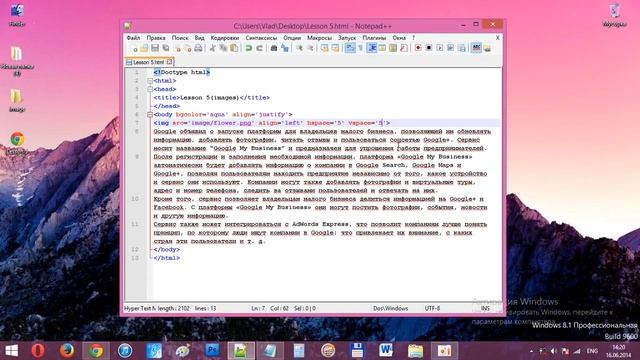Open the Макросы menu

point(319,38)
